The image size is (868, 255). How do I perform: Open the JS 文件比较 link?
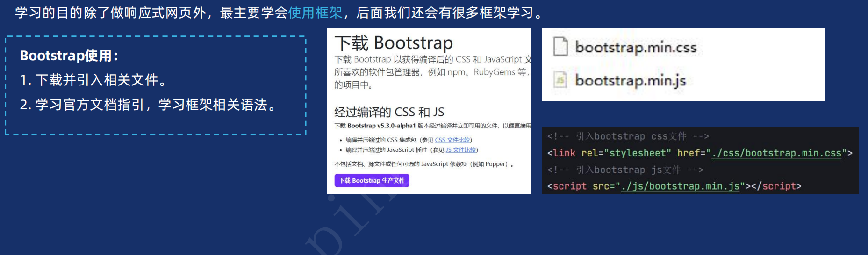[x=461, y=150]
